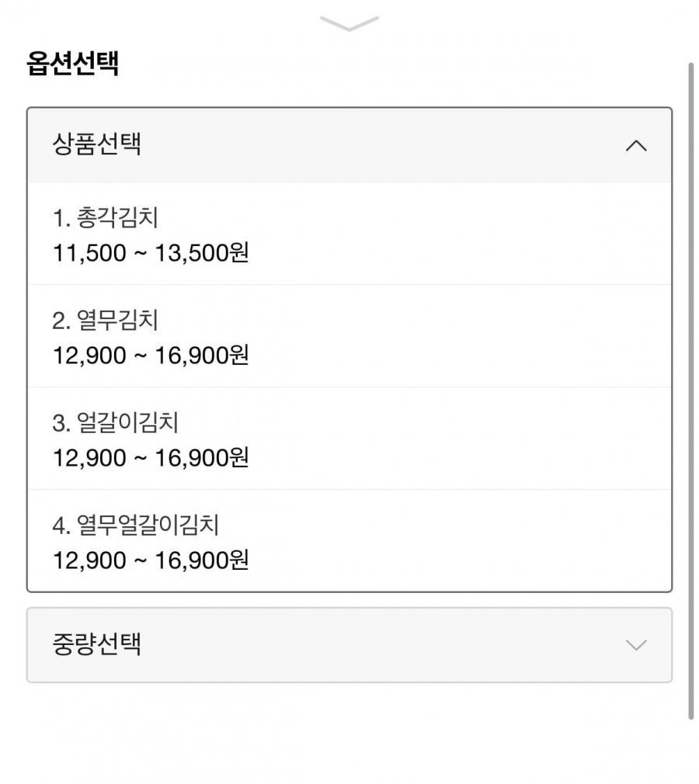Select option 4. 열무얼갈이김치

tap(148, 526)
